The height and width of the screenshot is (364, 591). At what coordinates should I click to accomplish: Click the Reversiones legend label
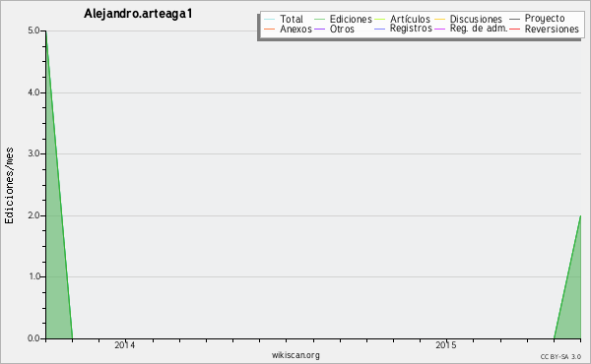[x=552, y=29]
